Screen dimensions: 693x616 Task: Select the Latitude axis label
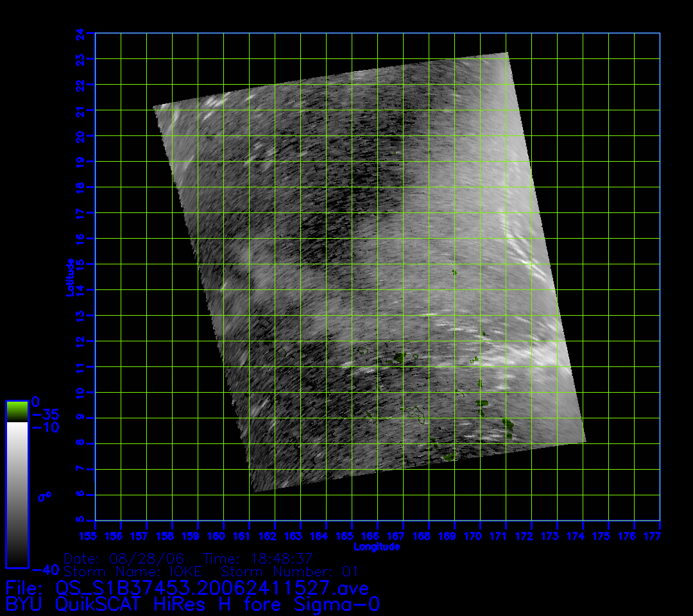pyautogui.click(x=69, y=277)
